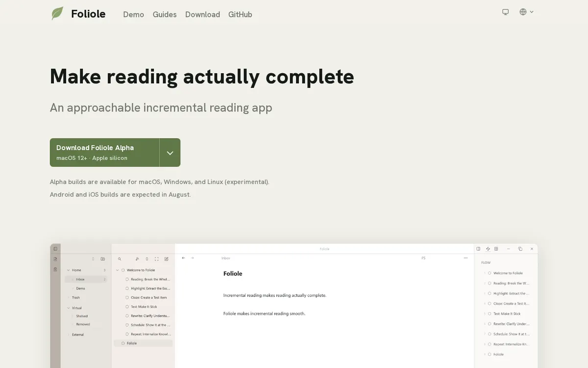Minimize the Foliole app window
This screenshot has width=588, height=368.
tap(508, 249)
